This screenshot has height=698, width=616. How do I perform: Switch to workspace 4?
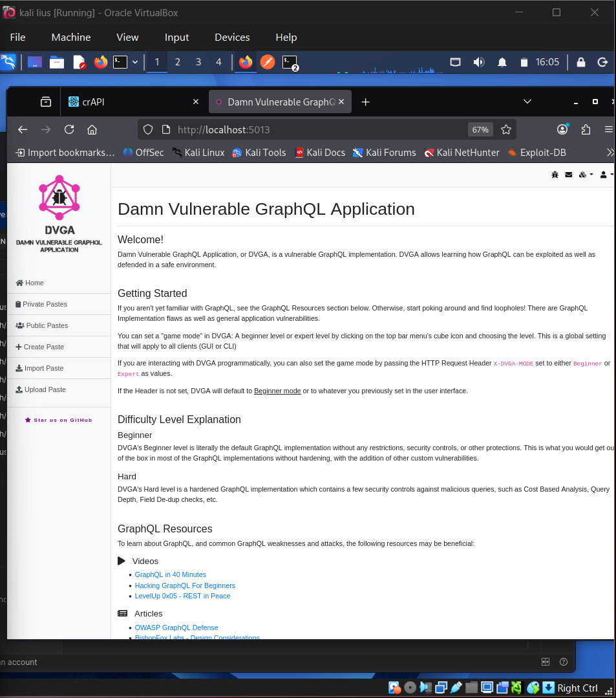point(218,62)
